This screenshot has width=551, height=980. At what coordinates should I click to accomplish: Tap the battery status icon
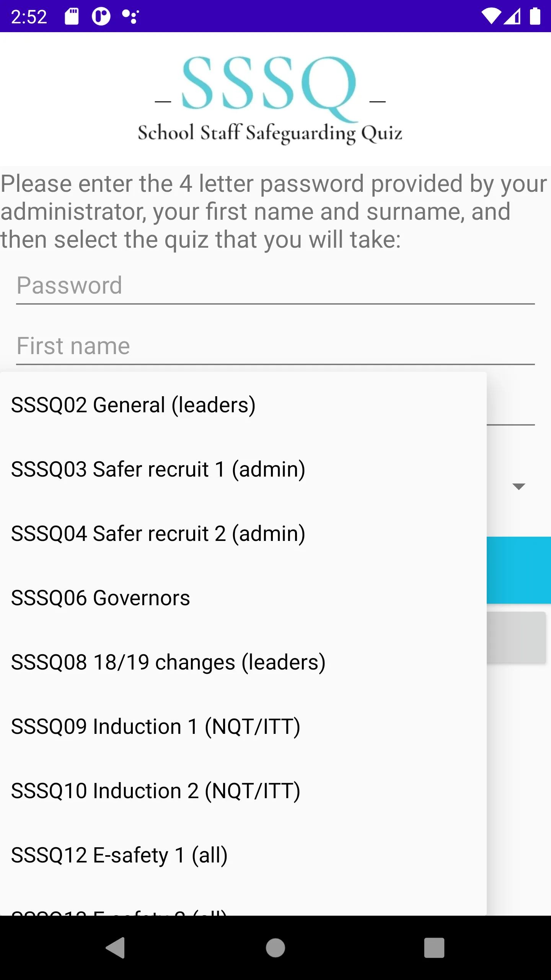pos(535,16)
